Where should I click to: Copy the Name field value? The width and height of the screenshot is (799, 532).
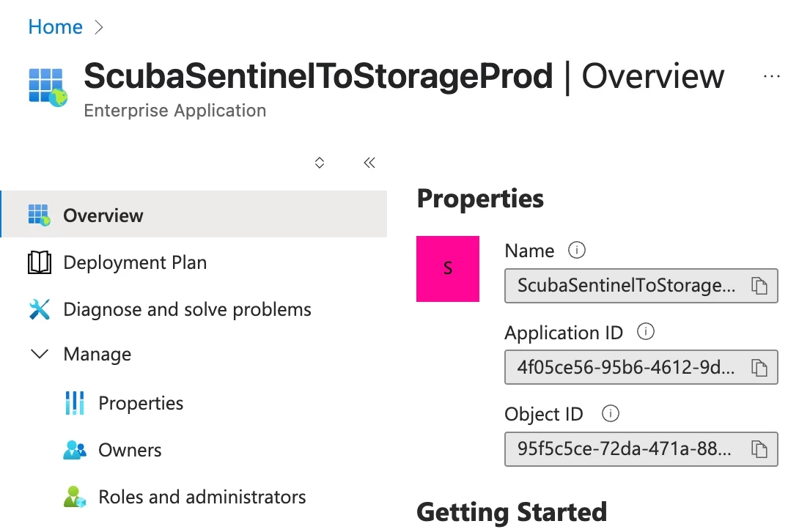pyautogui.click(x=759, y=286)
